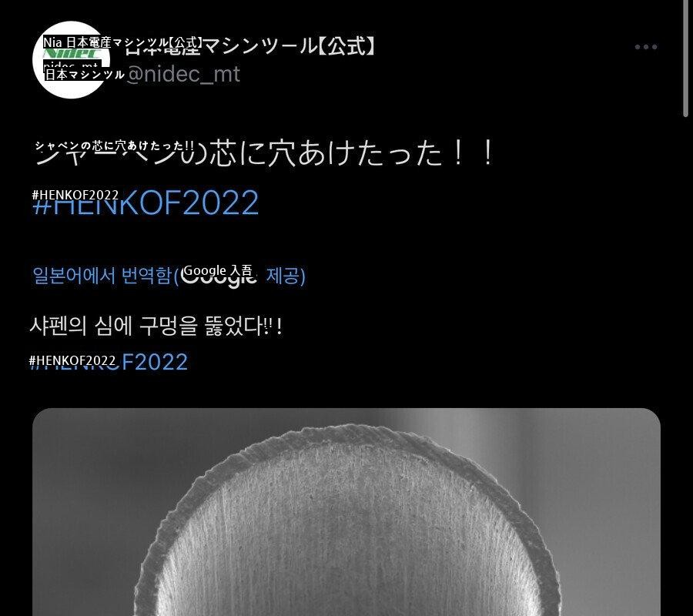Click the small white #HENKOF2022 overlay near the translated hashtag

[72, 360]
